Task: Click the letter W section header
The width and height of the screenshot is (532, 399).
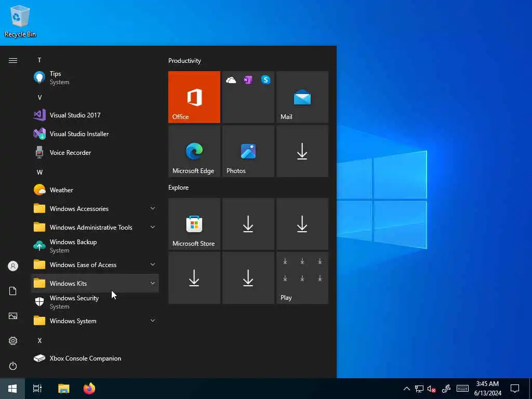Action: pos(39,172)
